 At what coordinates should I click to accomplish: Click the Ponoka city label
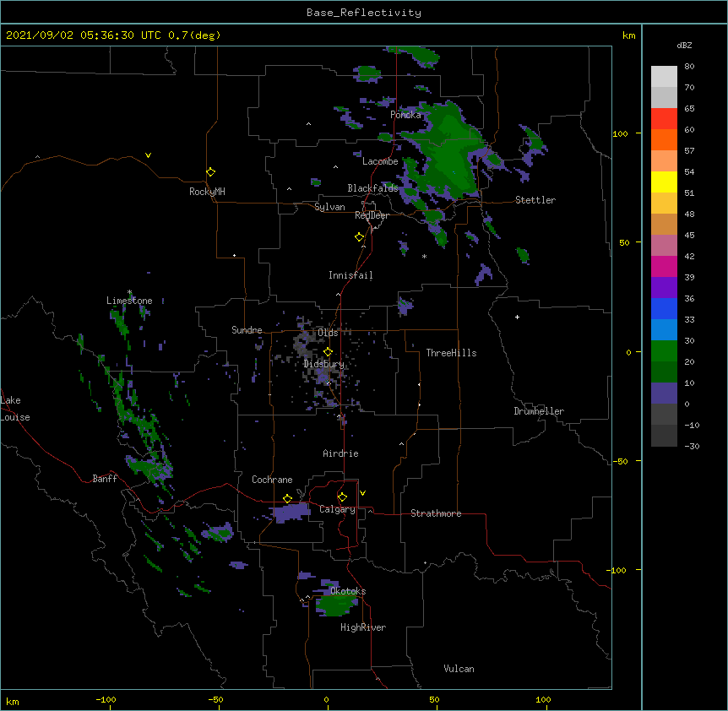pos(405,115)
